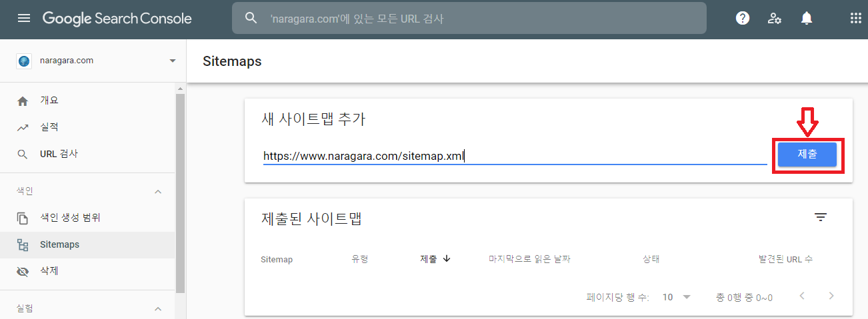The width and height of the screenshot is (868, 319).
Task: Click the Google Search Console logo
Action: coord(117,19)
